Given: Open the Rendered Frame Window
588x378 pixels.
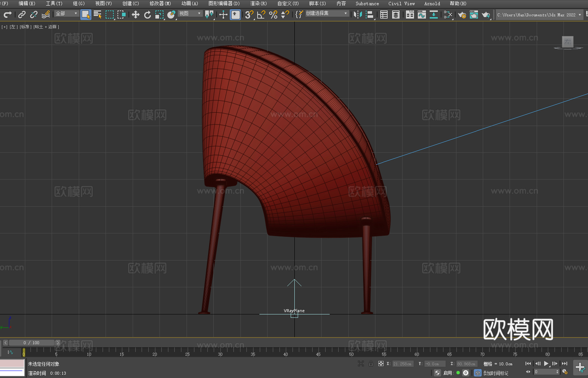Looking at the screenshot, I should tap(474, 14).
